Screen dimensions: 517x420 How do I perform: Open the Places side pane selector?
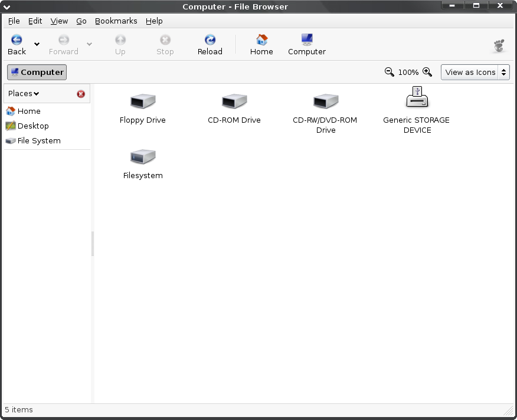[x=24, y=94]
